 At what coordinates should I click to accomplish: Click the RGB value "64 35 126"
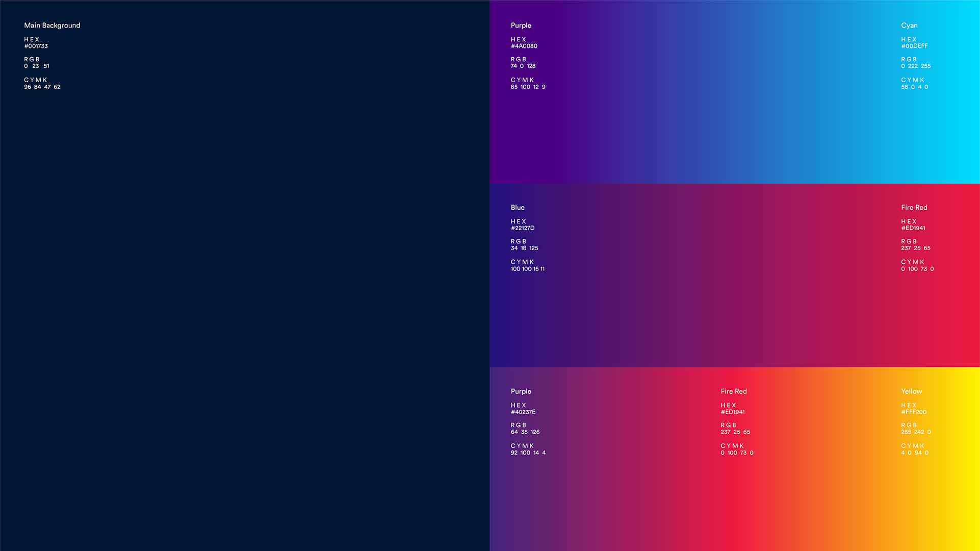pyautogui.click(x=525, y=432)
